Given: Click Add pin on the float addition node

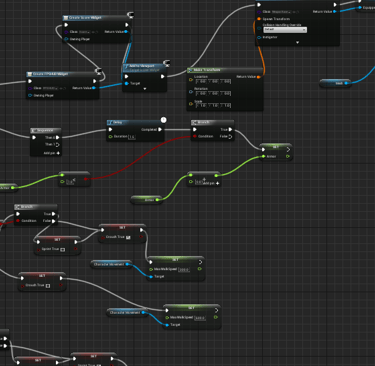Looking at the screenshot, I should pyautogui.click(x=211, y=183).
